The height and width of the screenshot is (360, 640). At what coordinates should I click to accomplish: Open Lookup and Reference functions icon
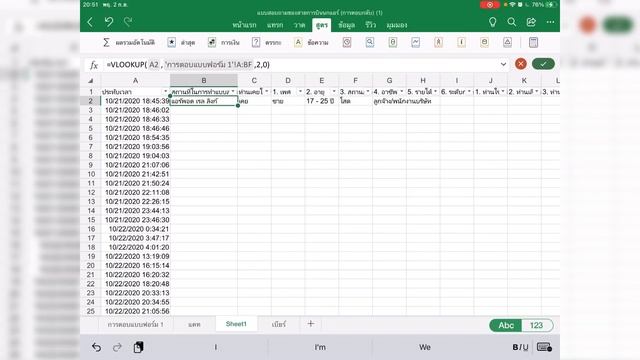click(370, 42)
